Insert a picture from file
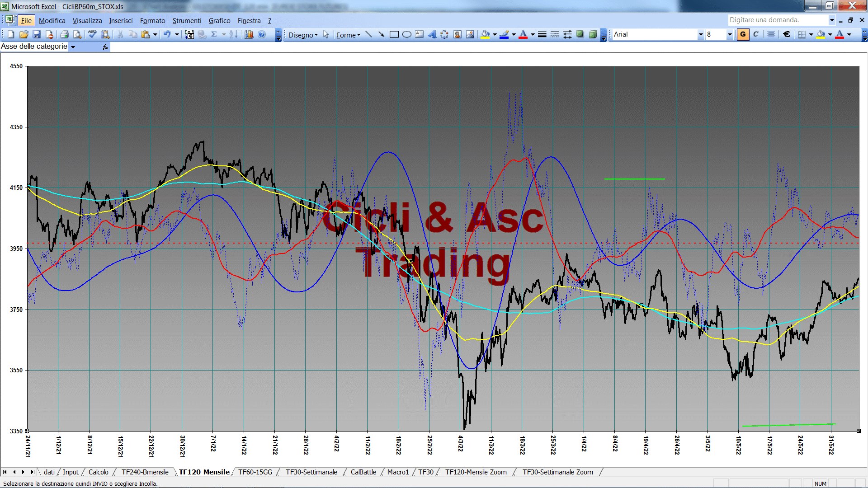 tap(470, 34)
